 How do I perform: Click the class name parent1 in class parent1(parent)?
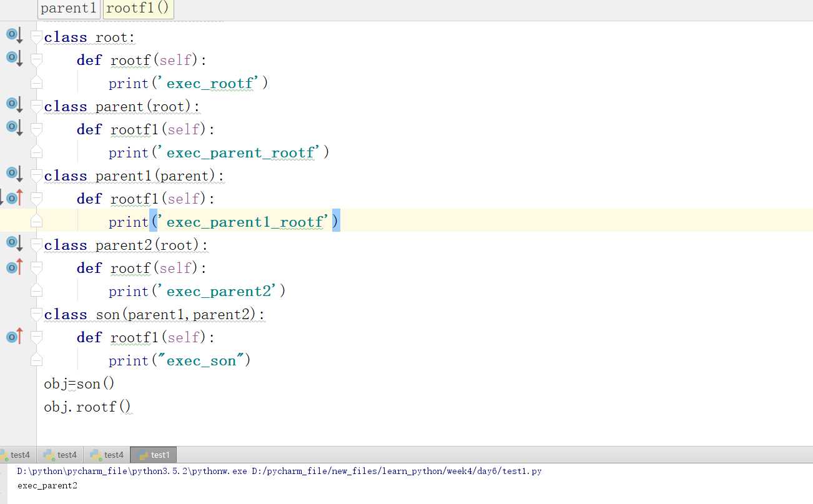point(124,175)
